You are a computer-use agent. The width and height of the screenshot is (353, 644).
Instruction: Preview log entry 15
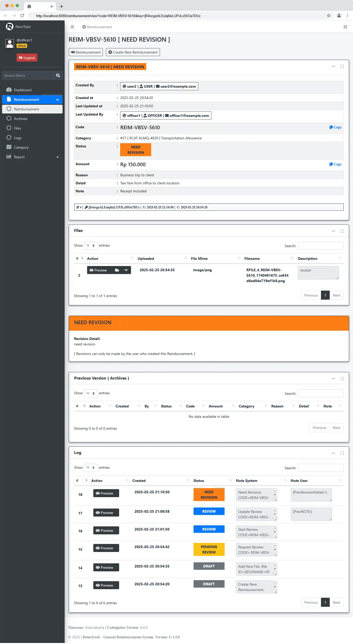tap(106, 548)
